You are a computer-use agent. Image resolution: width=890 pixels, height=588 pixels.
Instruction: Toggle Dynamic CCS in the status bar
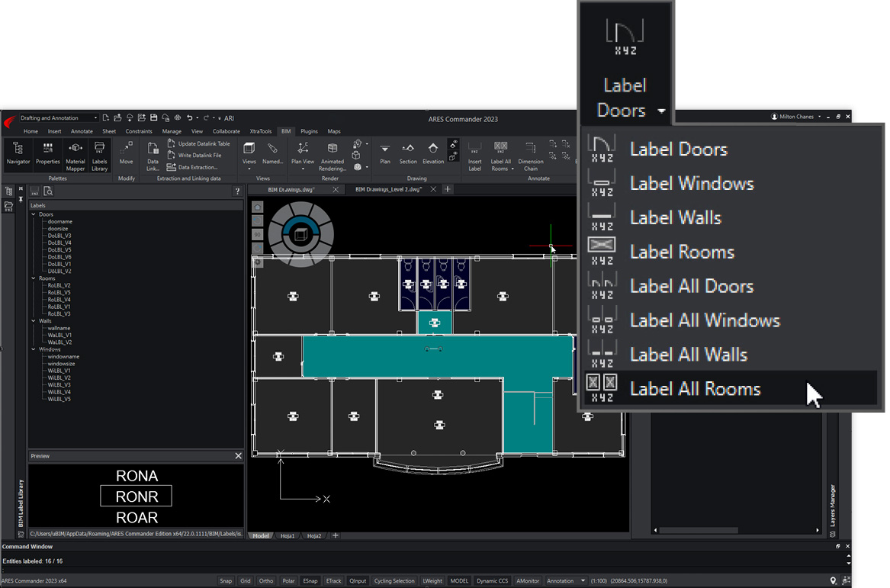(492, 580)
